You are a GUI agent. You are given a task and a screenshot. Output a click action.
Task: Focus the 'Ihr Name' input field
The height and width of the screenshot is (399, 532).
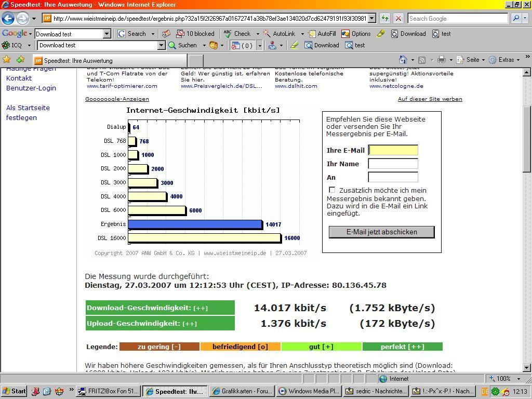393,164
